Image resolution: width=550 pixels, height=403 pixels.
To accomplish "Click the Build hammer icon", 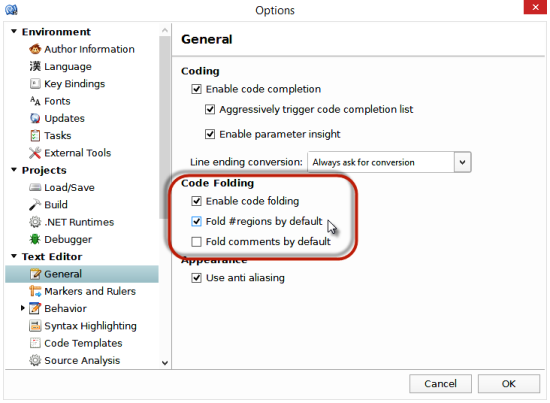I will (x=35, y=204).
